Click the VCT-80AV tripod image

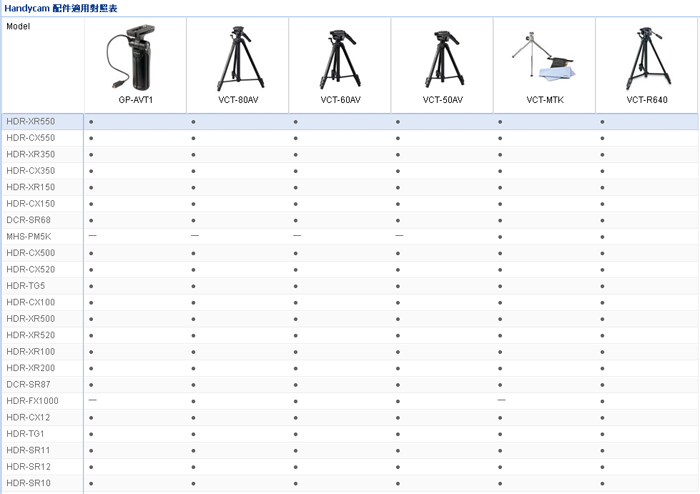[x=240, y=58]
